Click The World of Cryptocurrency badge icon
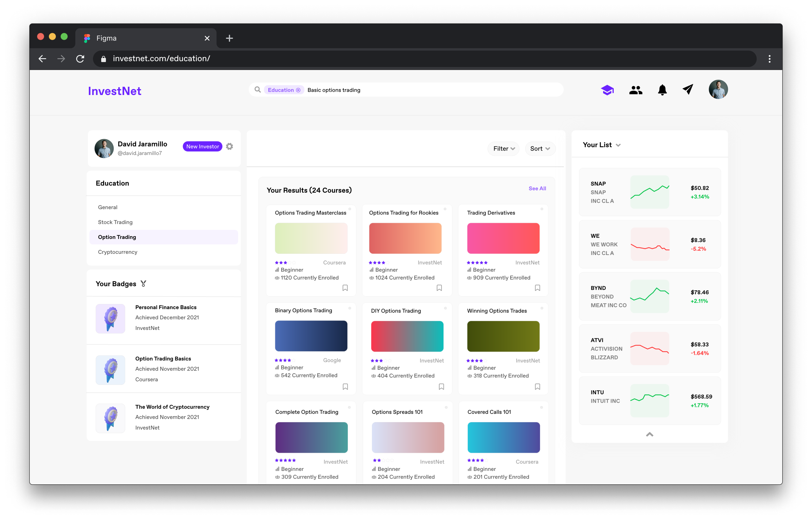 point(110,418)
